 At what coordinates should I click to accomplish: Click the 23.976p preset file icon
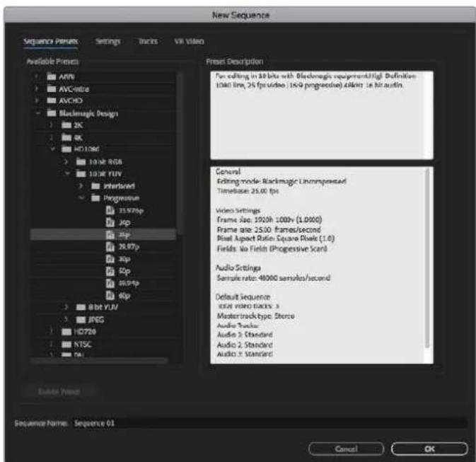[110, 210]
